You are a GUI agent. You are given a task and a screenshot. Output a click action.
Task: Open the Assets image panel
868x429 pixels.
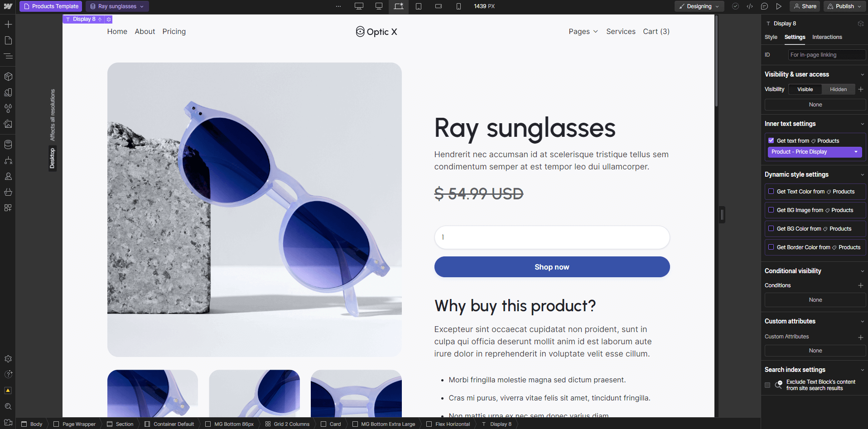point(8,124)
